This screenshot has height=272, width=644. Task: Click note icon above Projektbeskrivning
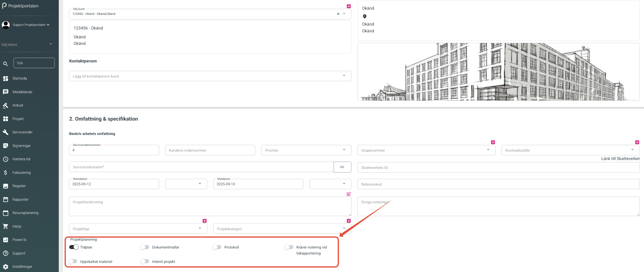[349, 194]
